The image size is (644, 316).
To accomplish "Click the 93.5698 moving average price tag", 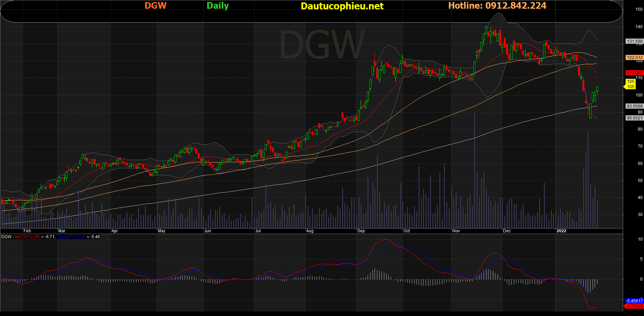I will point(634,106).
